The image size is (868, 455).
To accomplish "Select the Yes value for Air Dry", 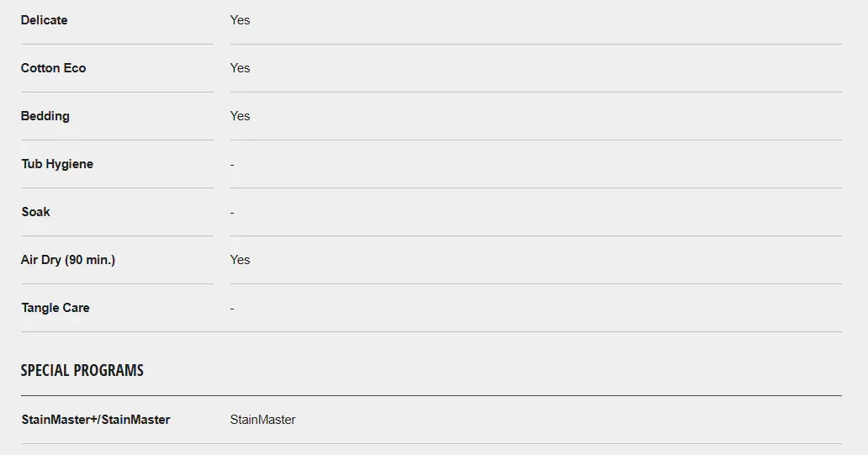I will (240, 260).
